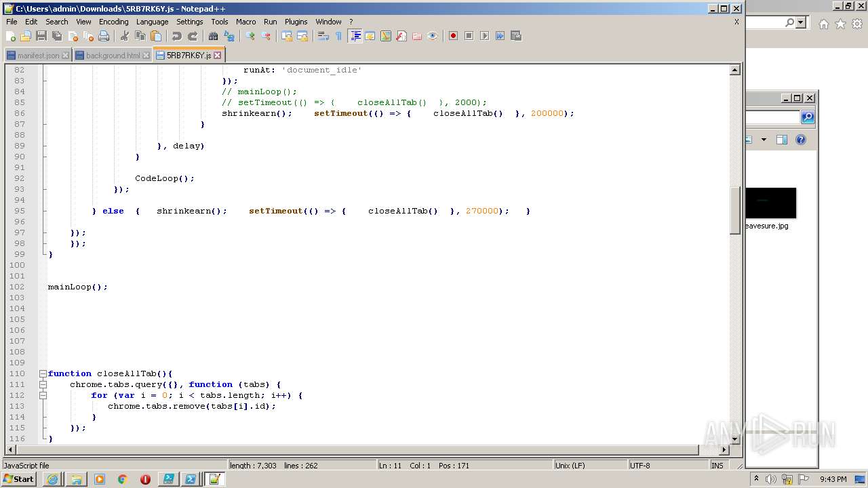This screenshot has width=868, height=488.
Task: Stop macro recording
Action: [469, 36]
